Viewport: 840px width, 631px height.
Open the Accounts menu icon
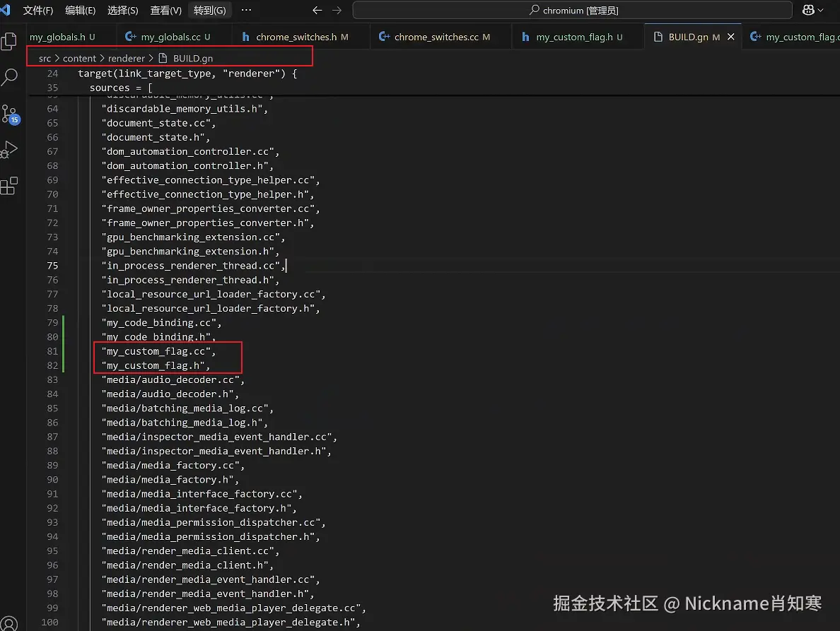[x=8, y=623]
